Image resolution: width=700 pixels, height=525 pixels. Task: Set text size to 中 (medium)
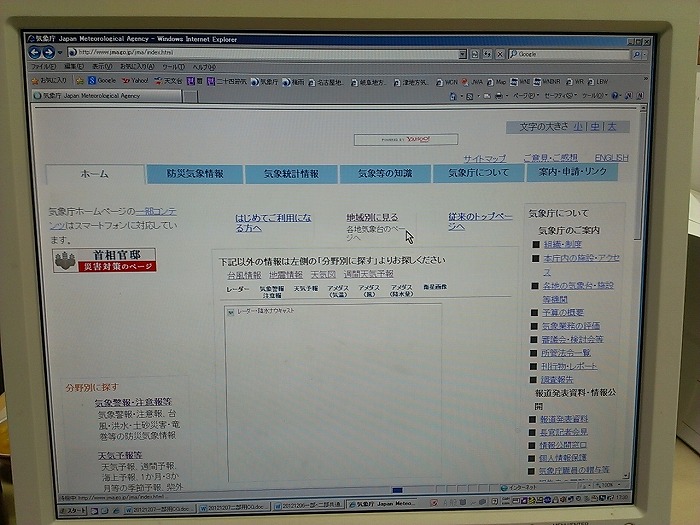(x=595, y=127)
